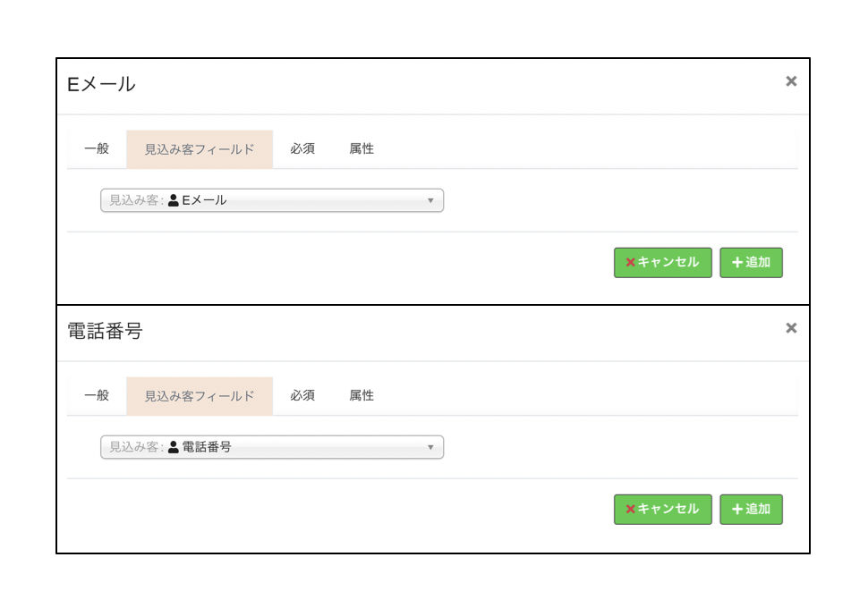Close the 電話番号 dialog with the X
Viewport: 868px width, 608px height.
coord(791,328)
